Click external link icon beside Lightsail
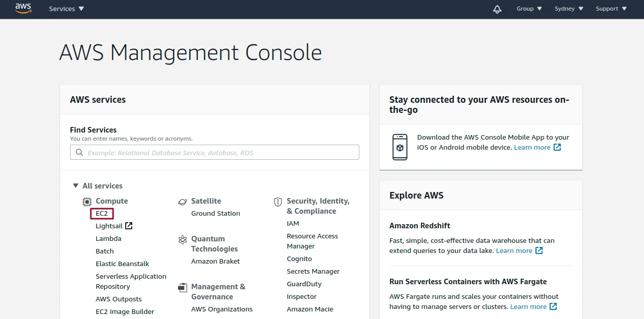This screenshot has width=644, height=319. (x=129, y=226)
